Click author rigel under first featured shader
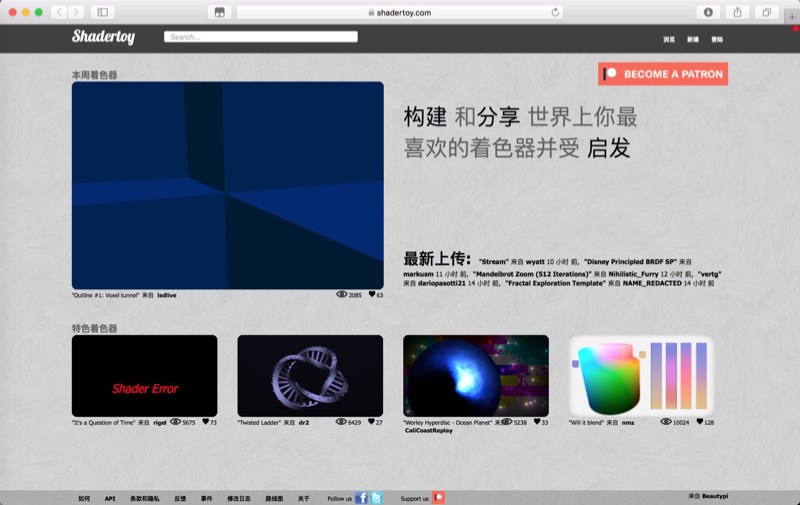Screen dimensions: 800x505 click(160, 422)
